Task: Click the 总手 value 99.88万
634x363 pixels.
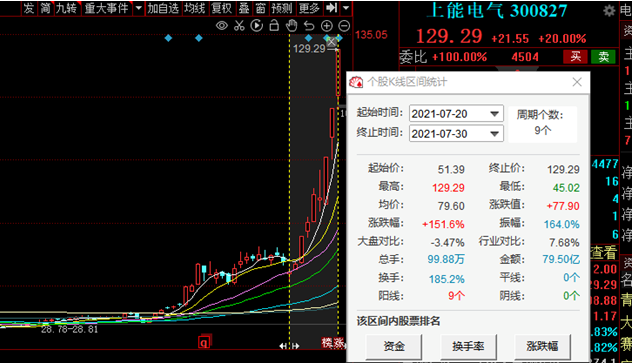Action: click(x=446, y=259)
